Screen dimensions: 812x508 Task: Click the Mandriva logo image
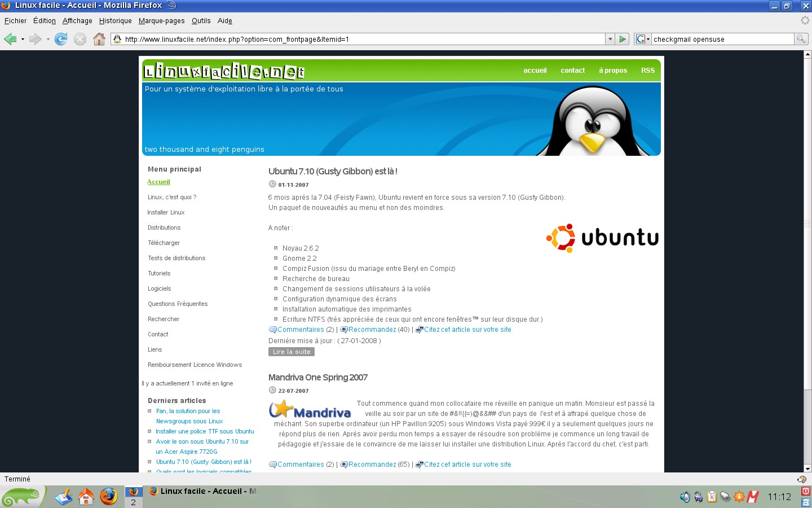pyautogui.click(x=310, y=409)
